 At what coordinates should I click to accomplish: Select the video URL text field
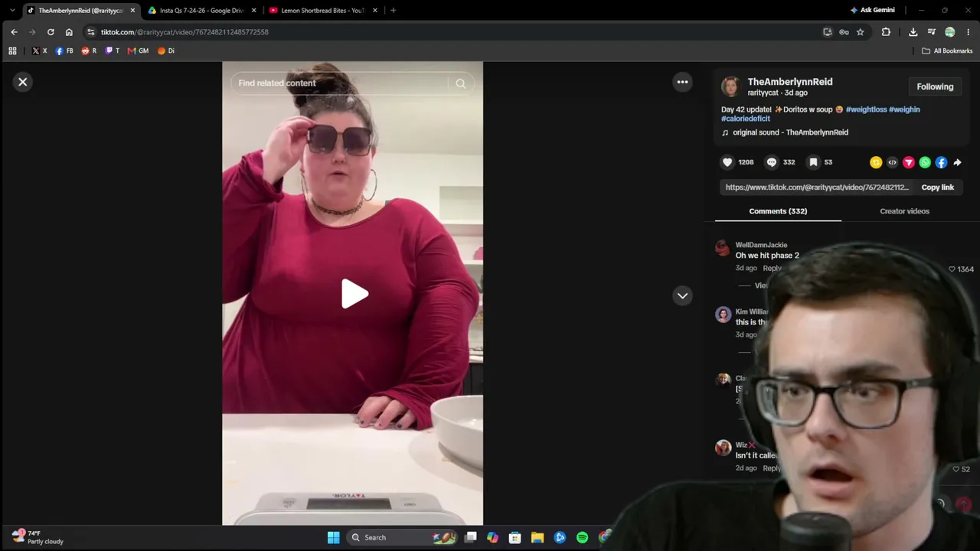tap(818, 187)
